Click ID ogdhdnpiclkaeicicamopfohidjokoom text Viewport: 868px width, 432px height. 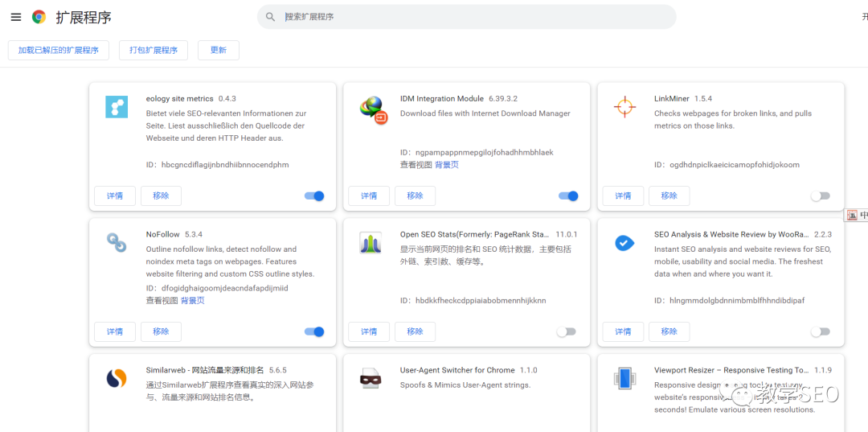click(x=727, y=164)
